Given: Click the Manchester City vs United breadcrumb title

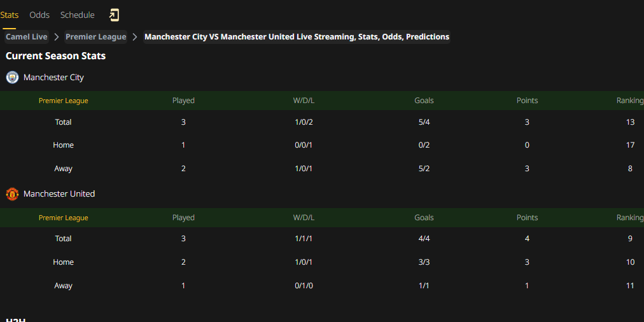Looking at the screenshot, I should 297,37.
